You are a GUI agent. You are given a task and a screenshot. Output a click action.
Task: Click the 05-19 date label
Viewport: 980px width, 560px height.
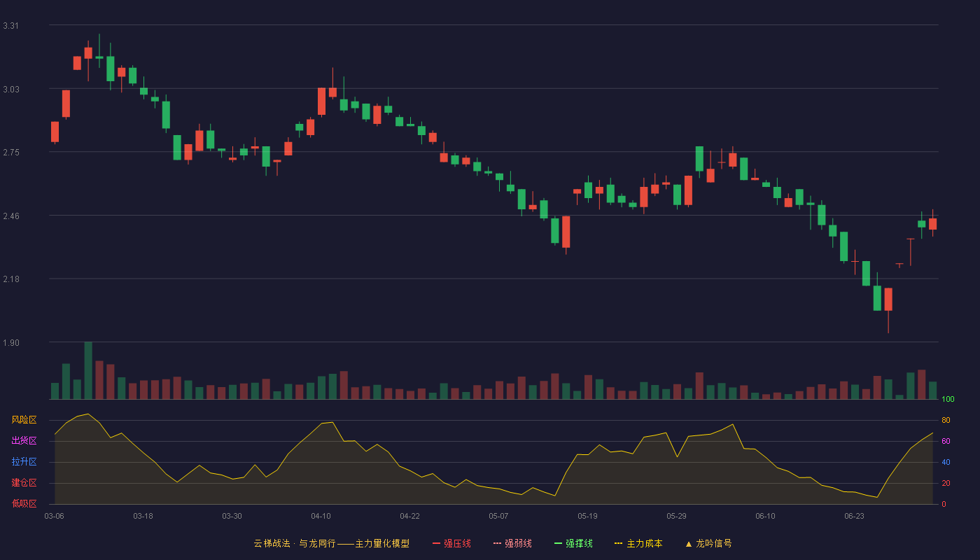[588, 516]
